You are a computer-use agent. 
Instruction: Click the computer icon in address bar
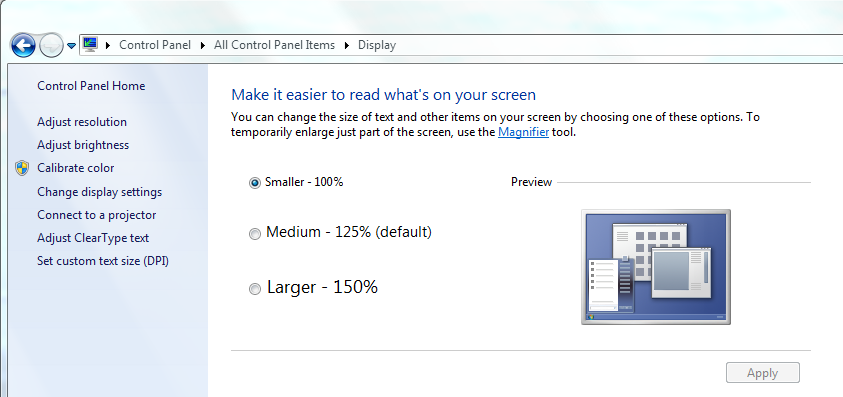[x=90, y=45]
